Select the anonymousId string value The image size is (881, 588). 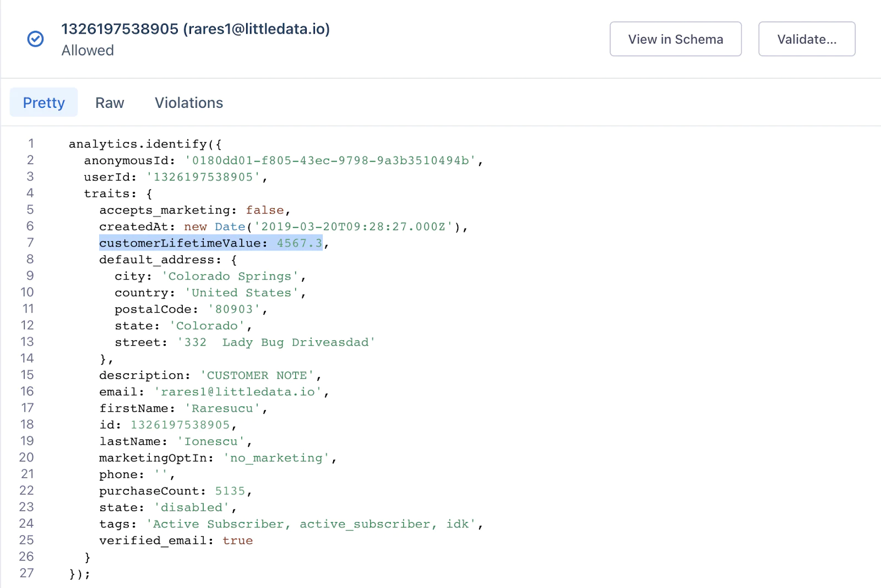pos(330,161)
